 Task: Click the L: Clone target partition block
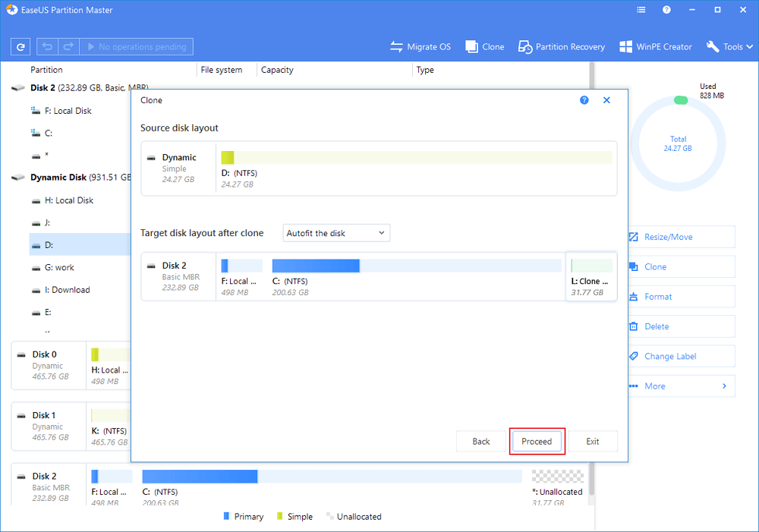point(591,277)
